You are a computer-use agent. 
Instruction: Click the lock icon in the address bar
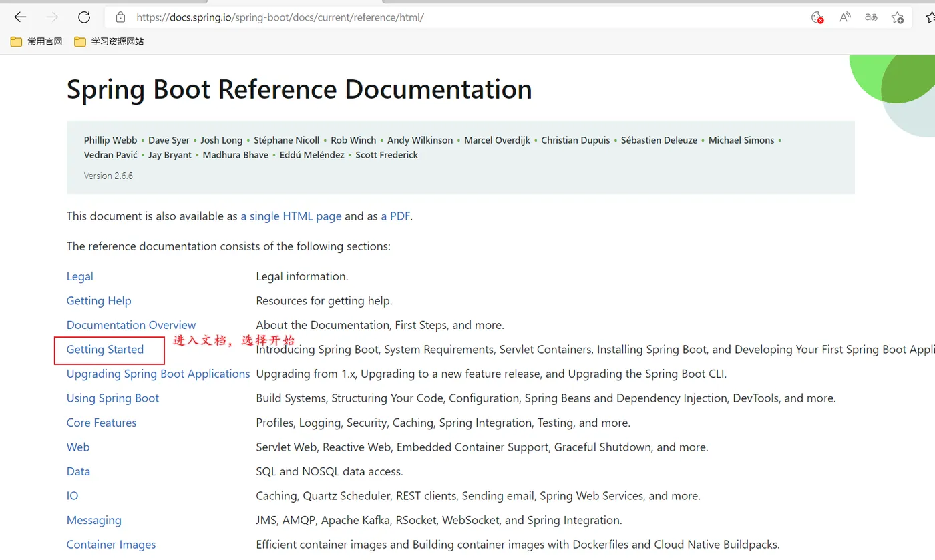120,17
